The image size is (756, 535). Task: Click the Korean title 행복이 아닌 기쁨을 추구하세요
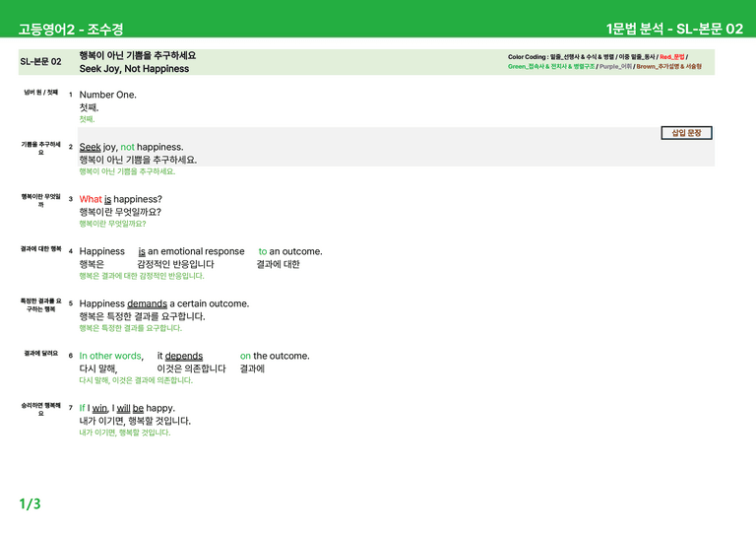138,55
